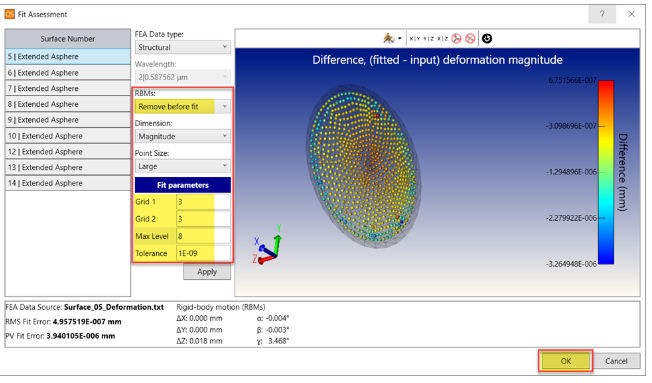The width and height of the screenshot is (652, 383).
Task: Open the FEA Data type dropdown
Action: click(183, 47)
